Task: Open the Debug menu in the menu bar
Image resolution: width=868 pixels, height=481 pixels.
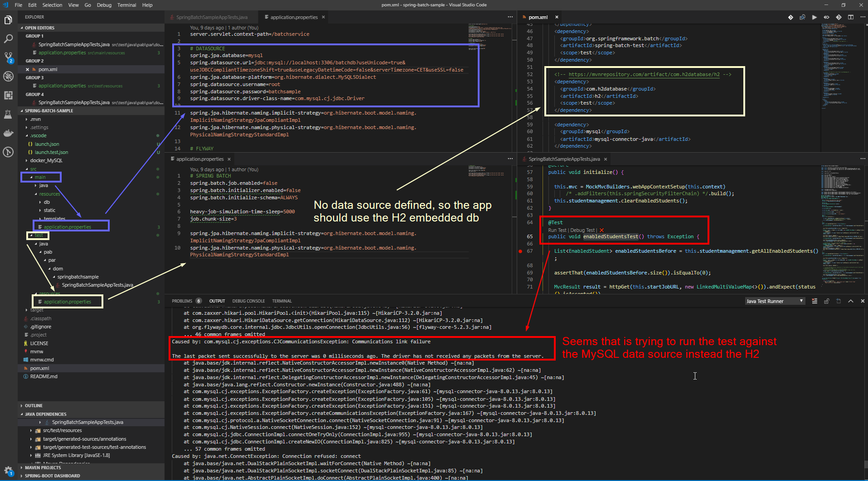Action: point(104,5)
